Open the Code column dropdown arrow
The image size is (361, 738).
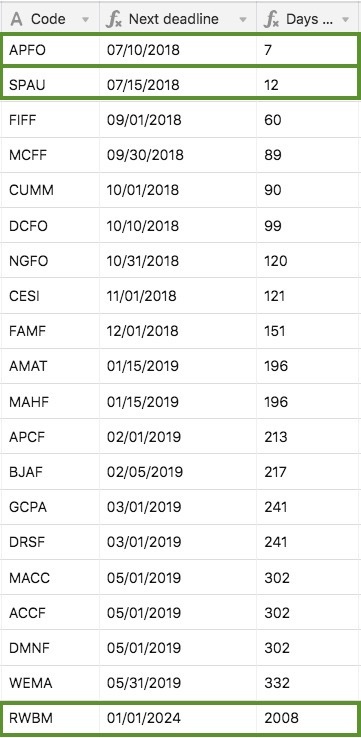coord(85,20)
